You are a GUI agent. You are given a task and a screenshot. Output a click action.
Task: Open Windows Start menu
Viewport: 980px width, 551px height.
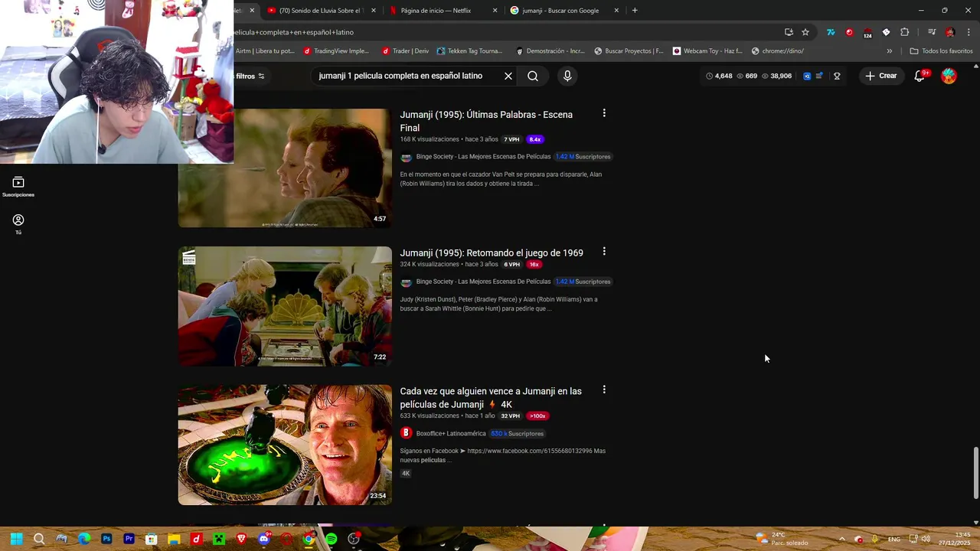(x=16, y=539)
